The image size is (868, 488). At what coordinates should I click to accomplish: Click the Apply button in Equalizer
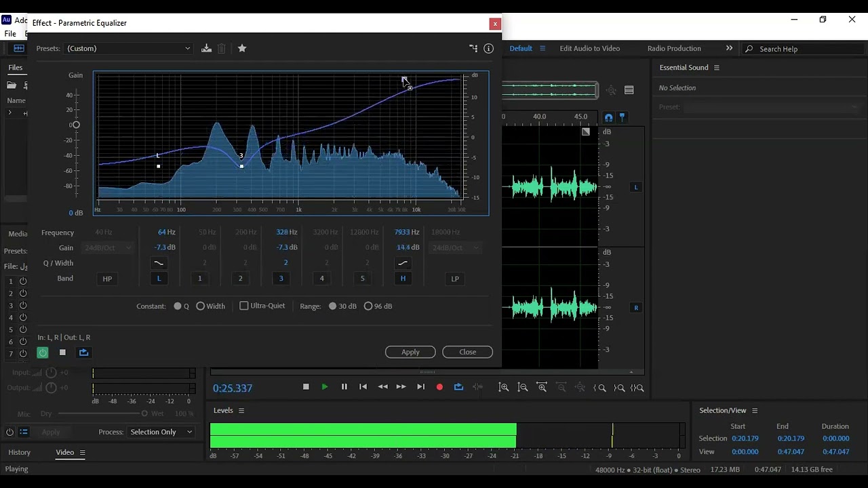[x=410, y=352]
